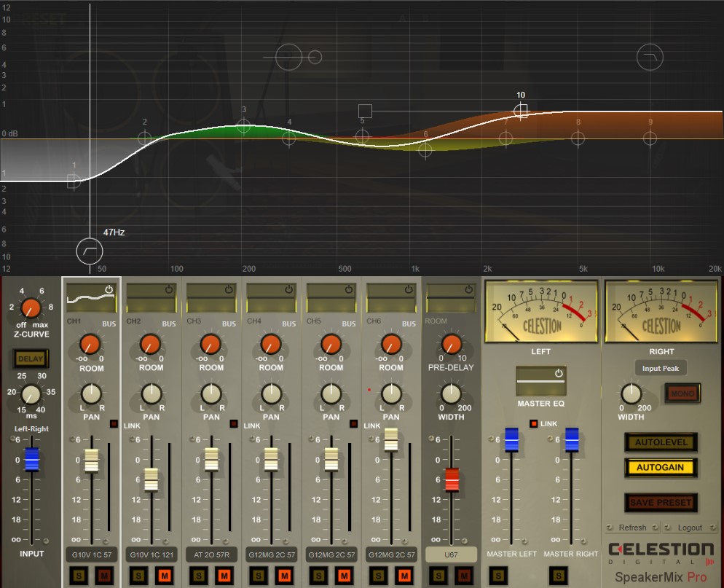The image size is (724, 588).
Task: Toggle CH6 EQ power icon
Action: point(409,289)
